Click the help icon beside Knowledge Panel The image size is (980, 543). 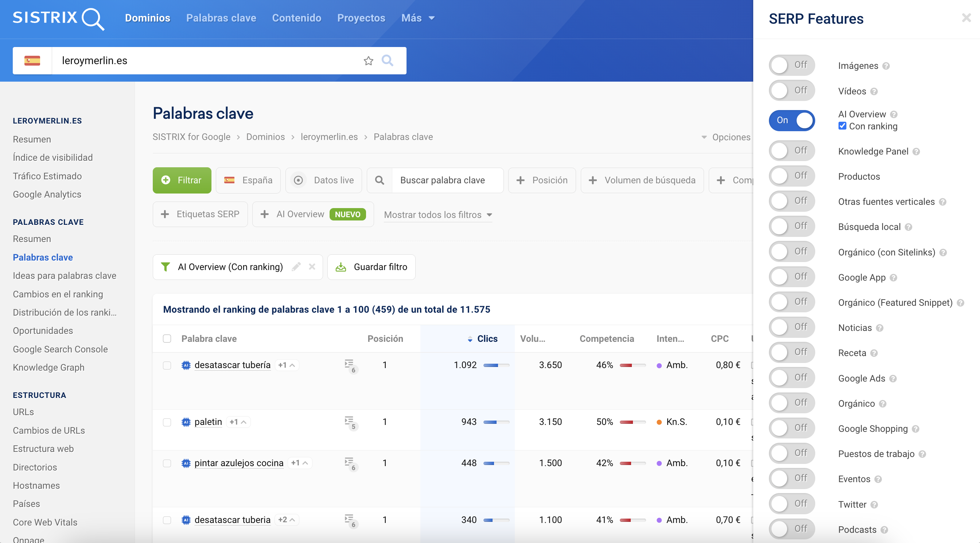coord(916,152)
